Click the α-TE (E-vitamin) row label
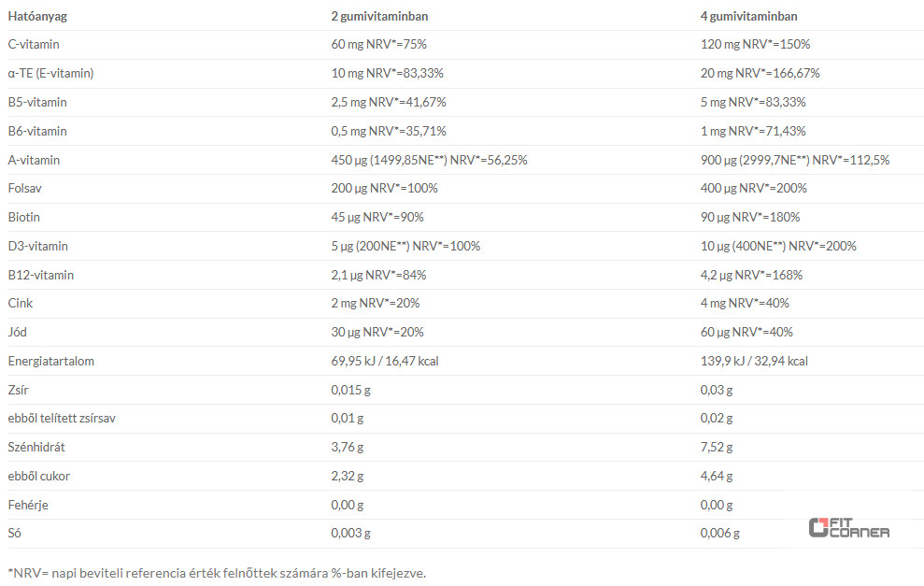The width and height of the screenshot is (924, 586). [x=50, y=73]
